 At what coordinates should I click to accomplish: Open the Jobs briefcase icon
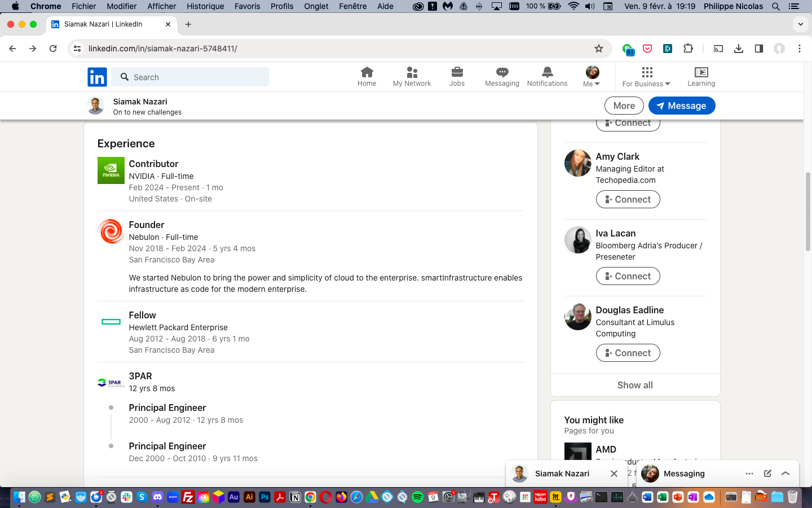(457, 77)
